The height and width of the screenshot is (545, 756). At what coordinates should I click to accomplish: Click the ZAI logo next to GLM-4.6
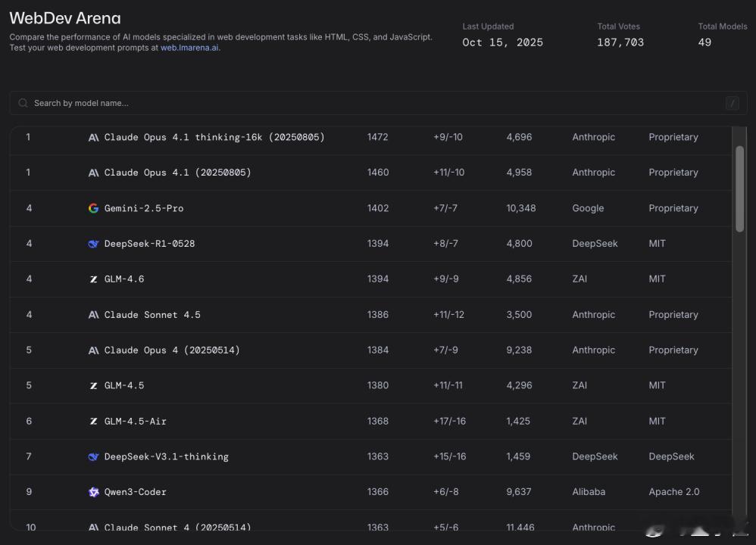(93, 279)
